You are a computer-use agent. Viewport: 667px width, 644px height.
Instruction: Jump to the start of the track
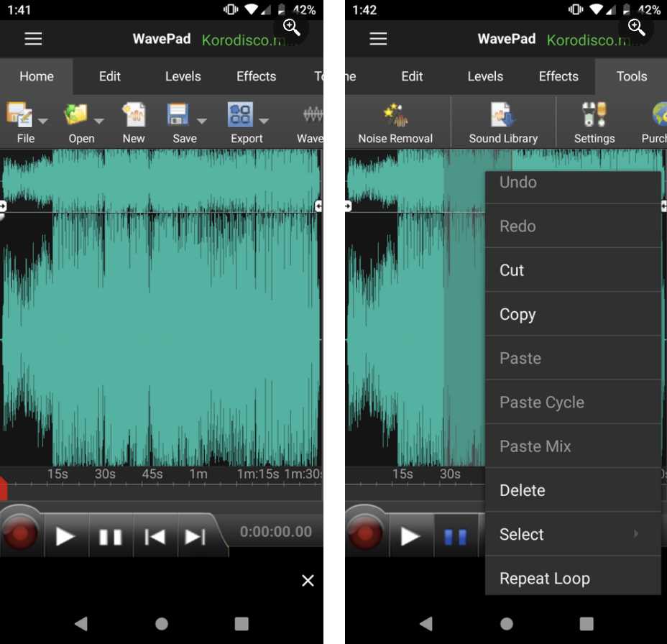tap(155, 537)
